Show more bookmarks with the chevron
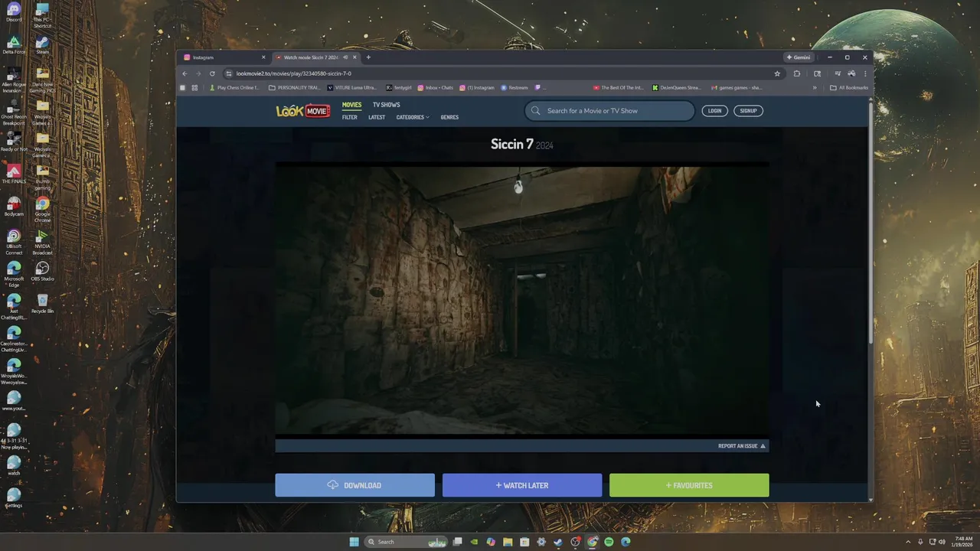Viewport: 980px width, 551px height. (x=815, y=87)
